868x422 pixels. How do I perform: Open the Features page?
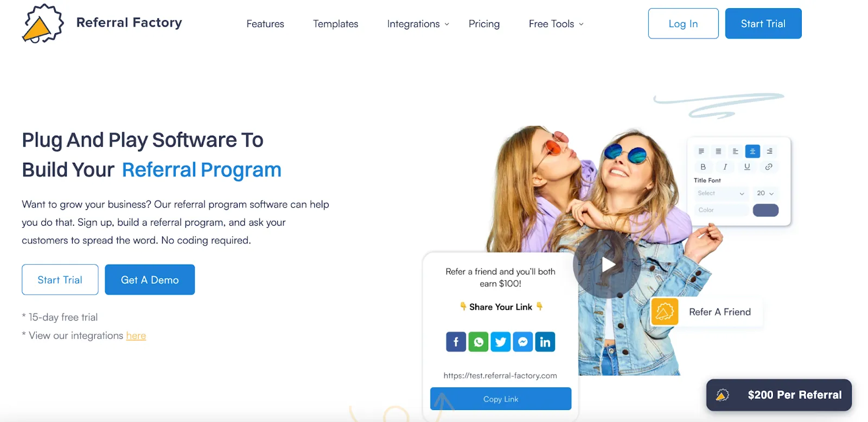[265, 24]
